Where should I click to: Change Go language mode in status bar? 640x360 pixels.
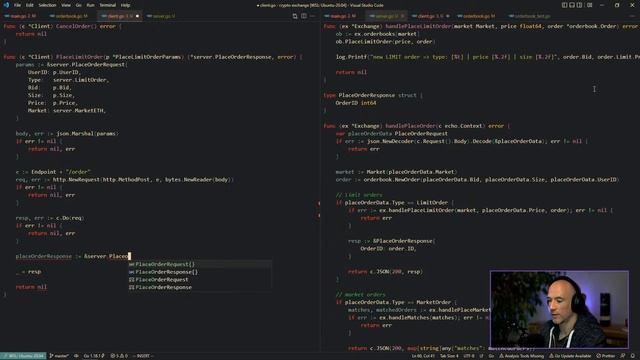point(491,356)
